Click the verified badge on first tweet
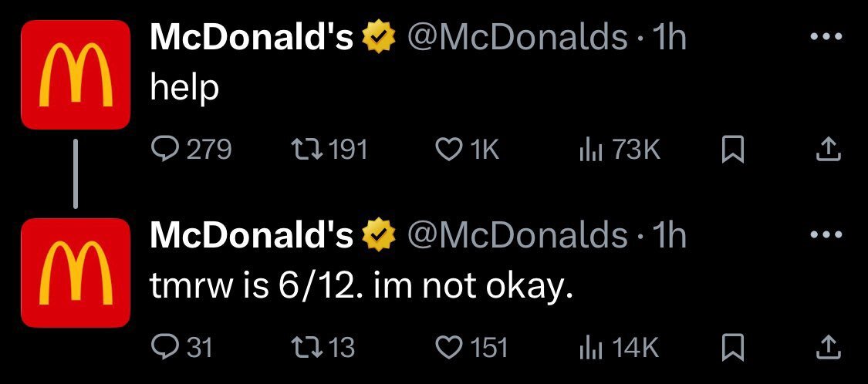 pos(379,38)
